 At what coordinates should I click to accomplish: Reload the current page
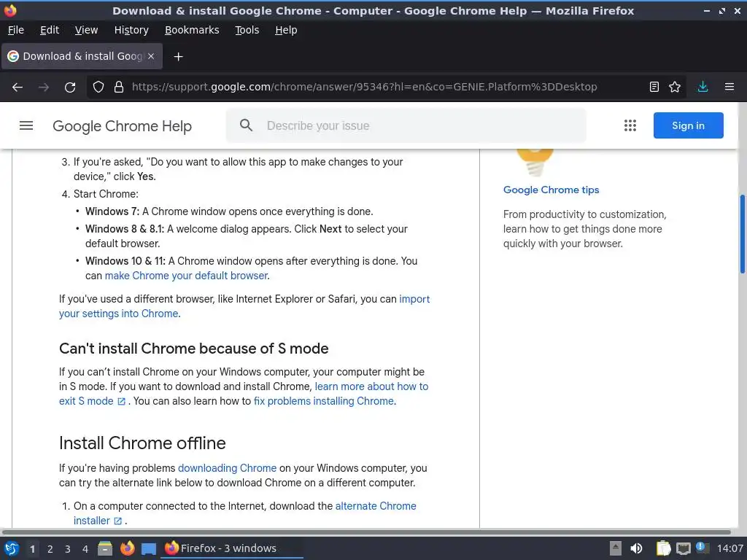click(x=70, y=87)
